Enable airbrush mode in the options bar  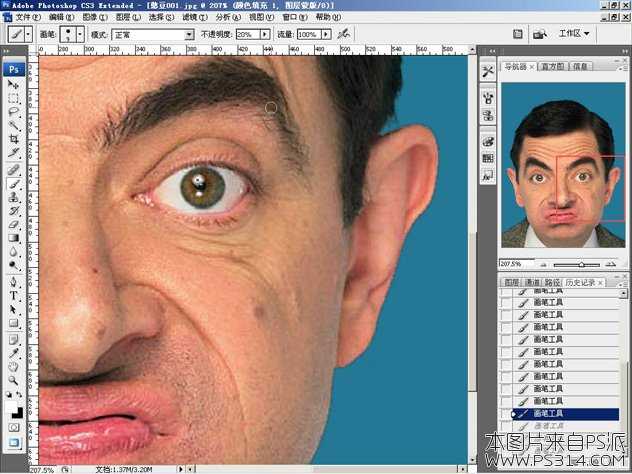tap(343, 34)
